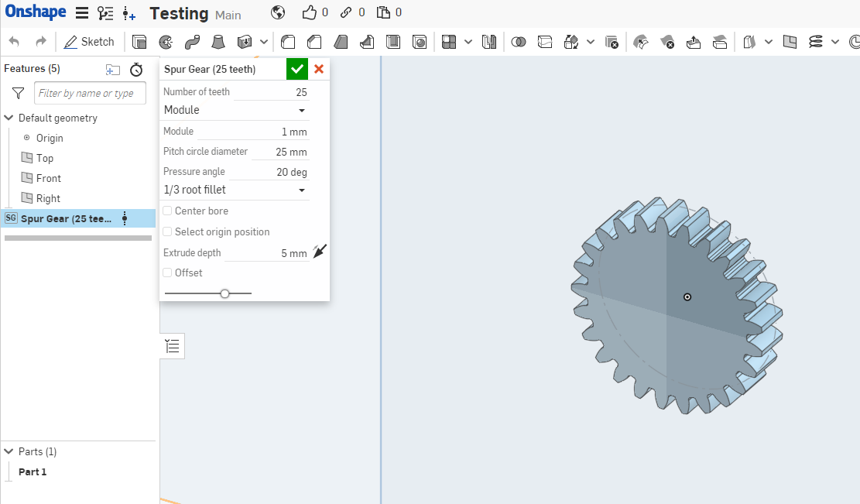Select the Split tool
Screen dimensions: 860x504
pyautogui.click(x=545, y=42)
